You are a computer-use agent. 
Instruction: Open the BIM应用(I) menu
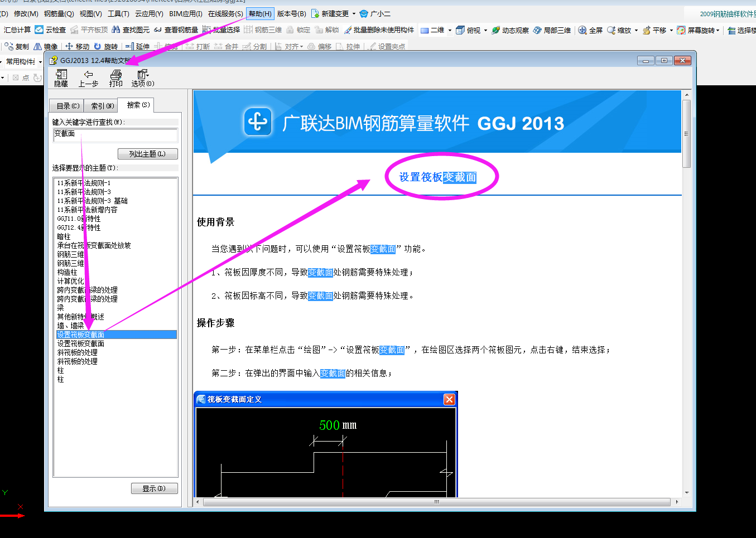click(x=186, y=13)
